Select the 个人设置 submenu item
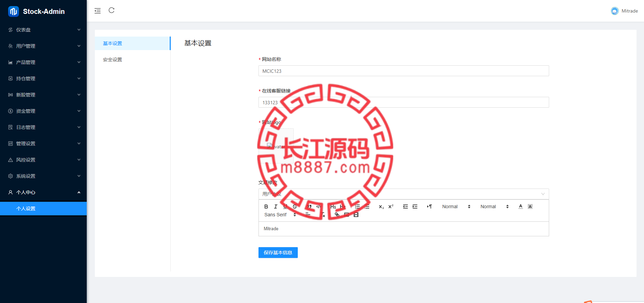This screenshot has width=644, height=303. click(43, 209)
